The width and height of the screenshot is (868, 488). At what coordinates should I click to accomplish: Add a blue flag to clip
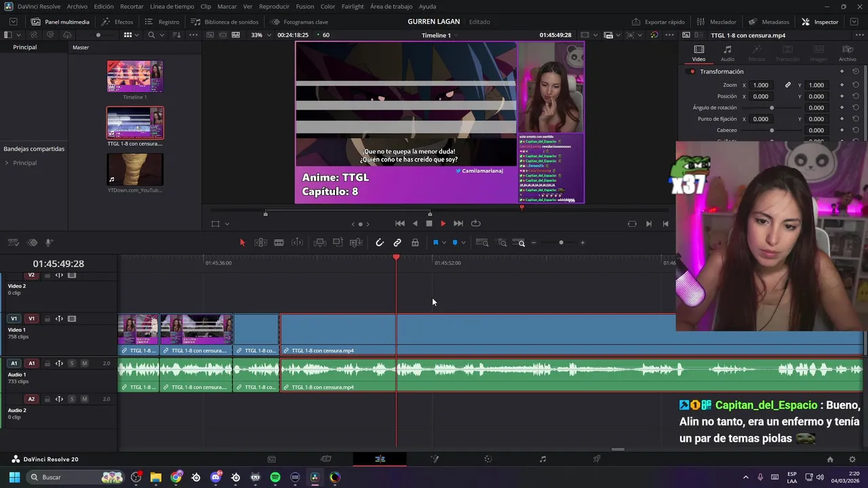point(435,243)
